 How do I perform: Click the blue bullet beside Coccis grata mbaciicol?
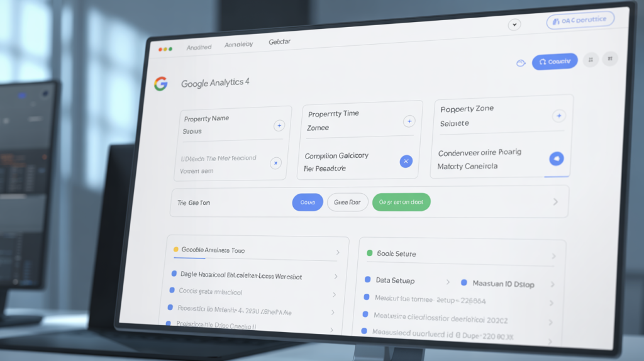[x=172, y=291]
